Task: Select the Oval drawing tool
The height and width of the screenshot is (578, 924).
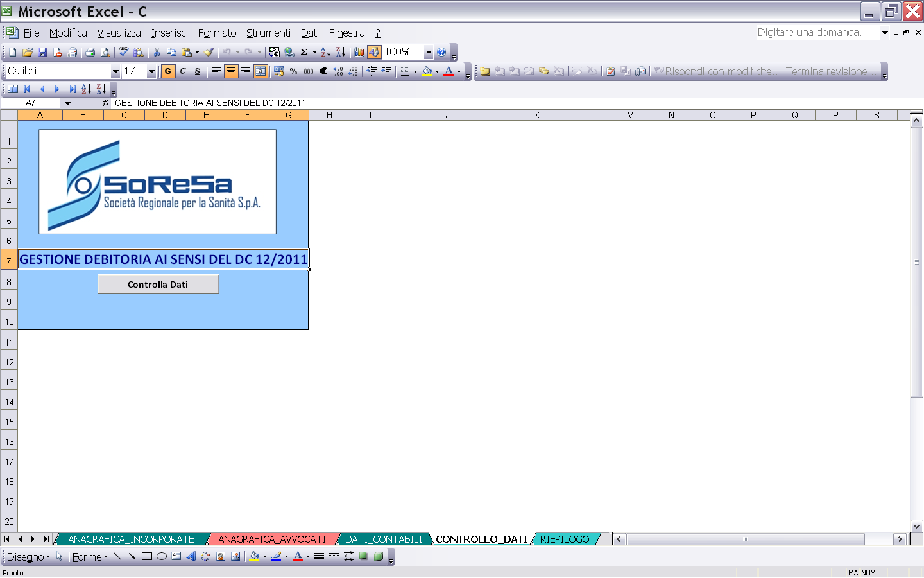Action: tap(161, 557)
